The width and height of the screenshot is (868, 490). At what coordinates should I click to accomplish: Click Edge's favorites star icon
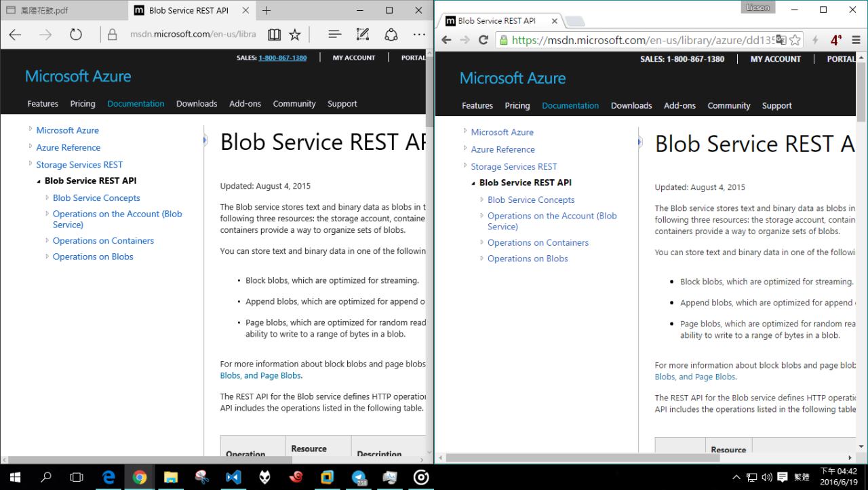[x=295, y=35]
